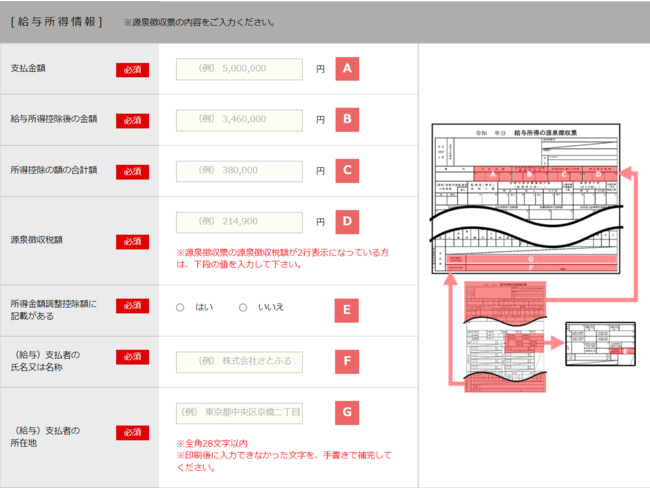Click the 支払金額 input field

click(x=239, y=69)
